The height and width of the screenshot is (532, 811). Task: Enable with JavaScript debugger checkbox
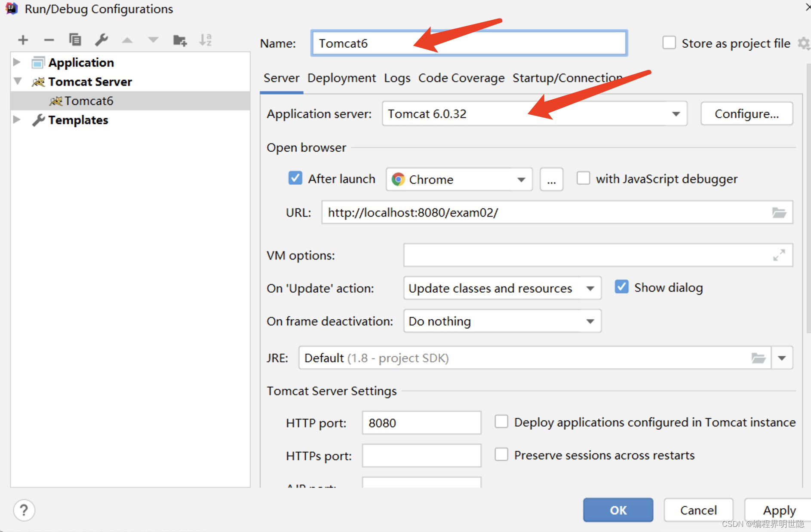[x=583, y=178]
